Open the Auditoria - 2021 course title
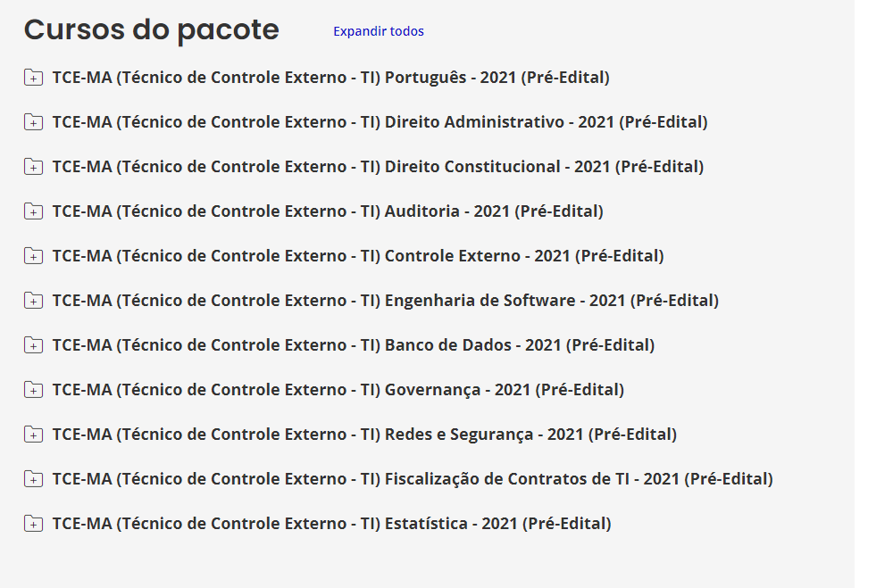 point(328,211)
